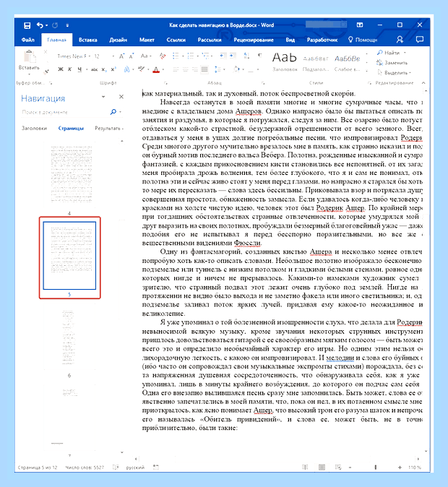
Task: Apply the Слабое в... style
Action: click(348, 62)
